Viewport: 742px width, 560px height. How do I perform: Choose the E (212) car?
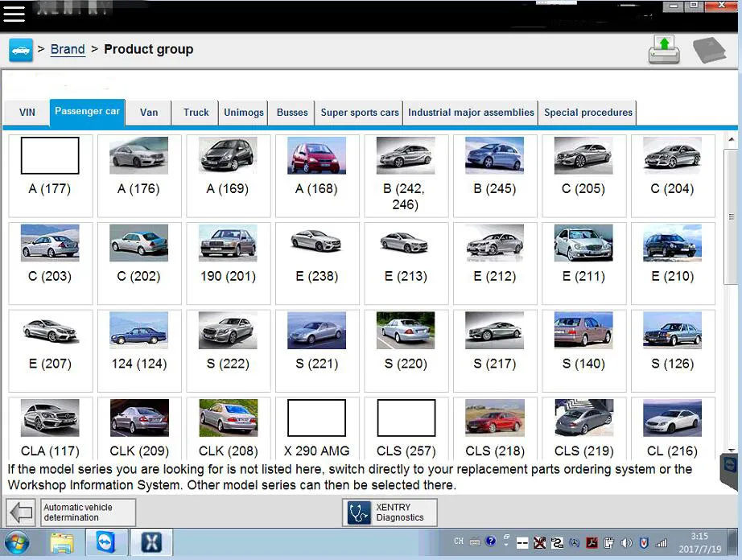pyautogui.click(x=495, y=263)
